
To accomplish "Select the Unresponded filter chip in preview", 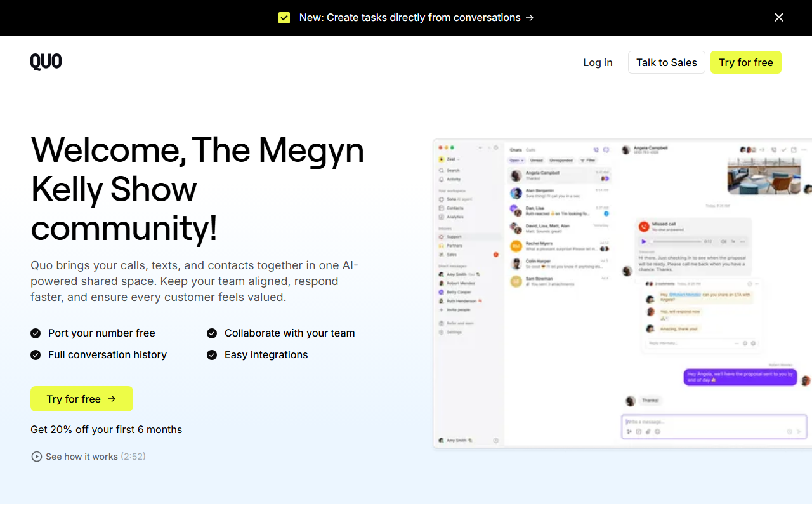I will click(x=561, y=161).
